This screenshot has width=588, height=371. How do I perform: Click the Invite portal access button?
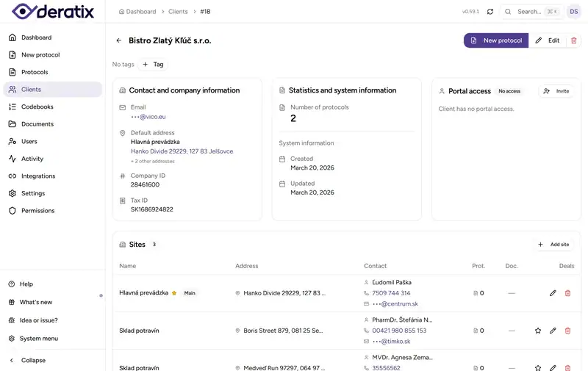pyautogui.click(x=556, y=91)
